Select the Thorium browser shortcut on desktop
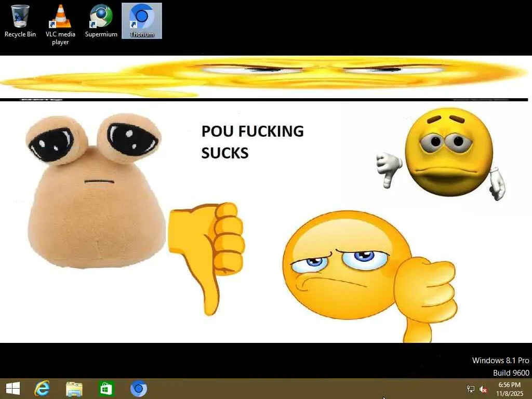Screen dimensions: 532x399 (x=142, y=21)
